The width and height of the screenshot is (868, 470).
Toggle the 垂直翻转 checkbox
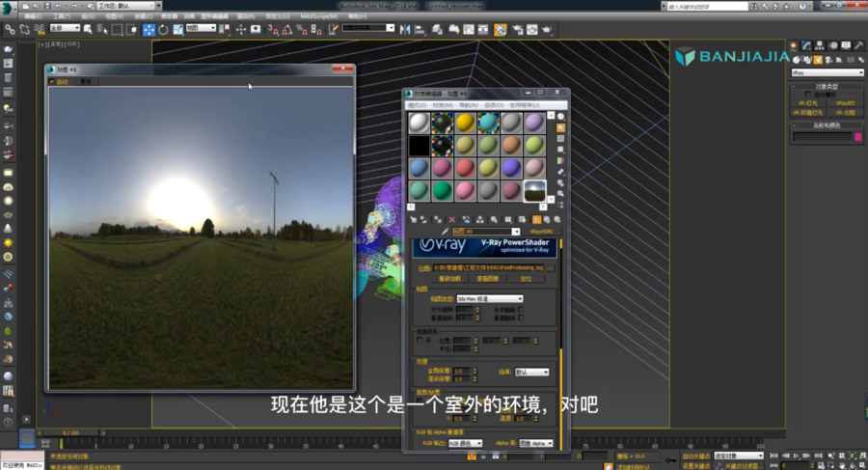point(521,318)
